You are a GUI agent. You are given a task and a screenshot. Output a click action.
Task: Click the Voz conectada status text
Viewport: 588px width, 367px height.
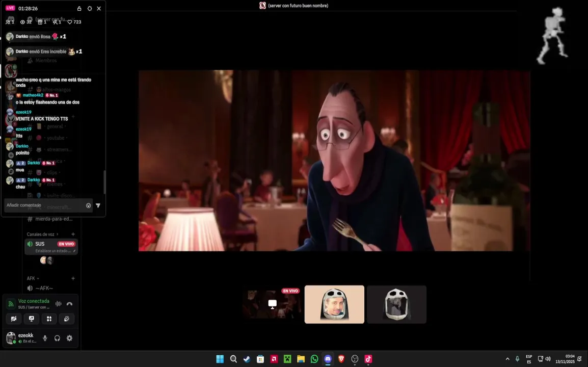(x=34, y=301)
